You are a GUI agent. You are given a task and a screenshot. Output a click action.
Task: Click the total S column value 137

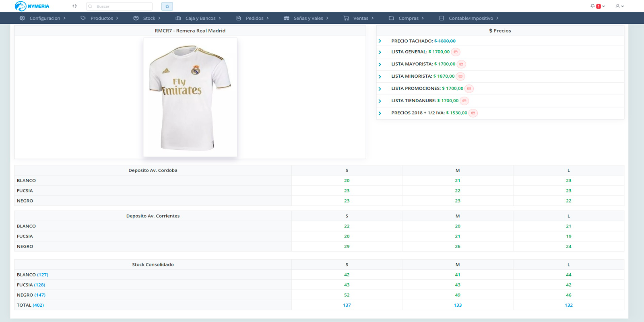click(347, 305)
